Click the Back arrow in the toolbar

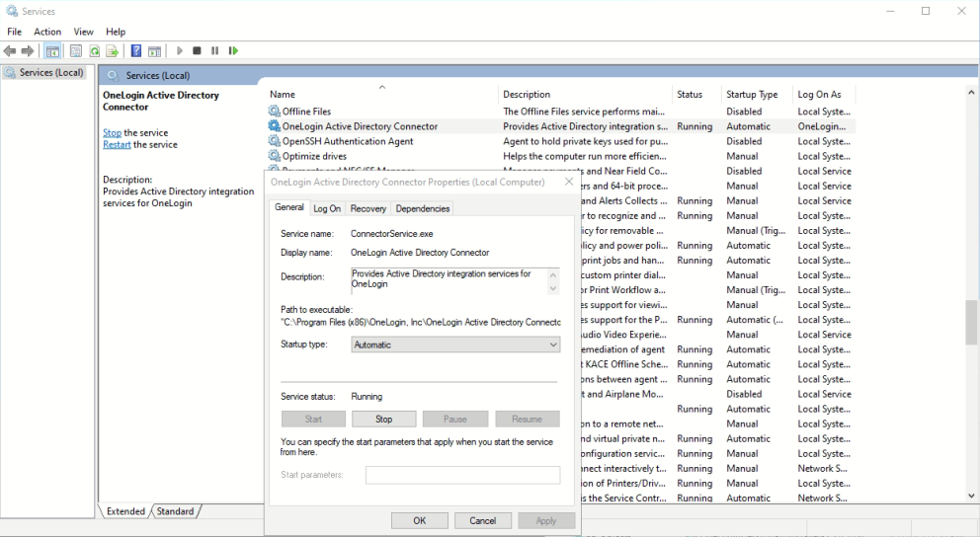pos(10,51)
